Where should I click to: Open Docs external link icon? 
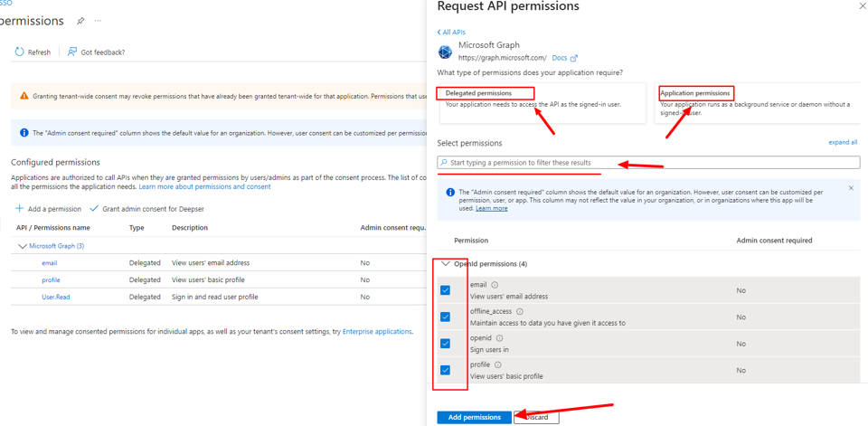574,58
